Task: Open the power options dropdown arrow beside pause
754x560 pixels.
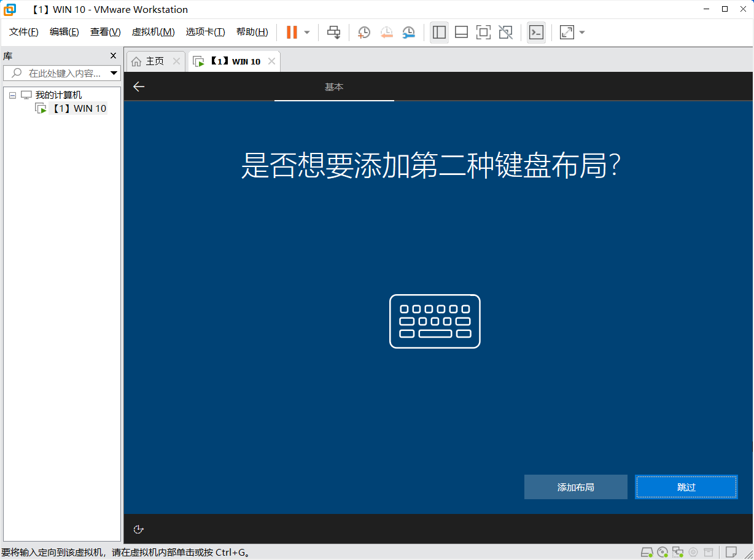Action: pos(307,33)
